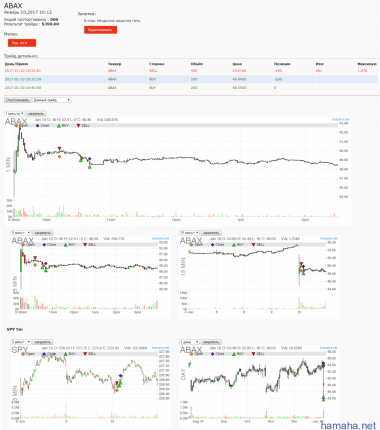The width and height of the screenshot is (380, 430).
Task: Click the Дата/Время column header
Action: [16, 64]
